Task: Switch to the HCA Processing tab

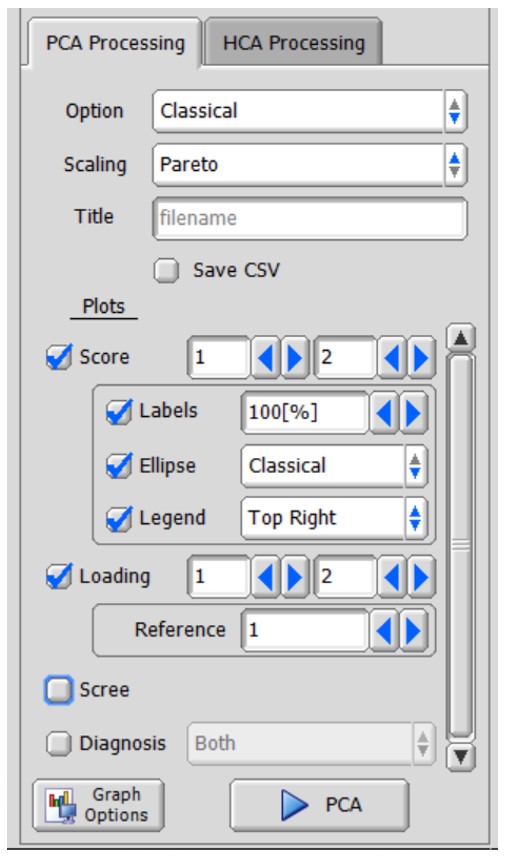Action: click(x=293, y=43)
